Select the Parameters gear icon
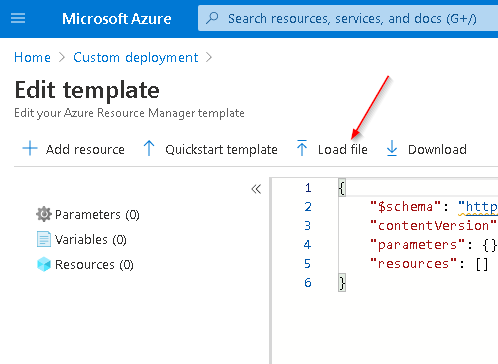The width and height of the screenshot is (498, 364). 44,214
